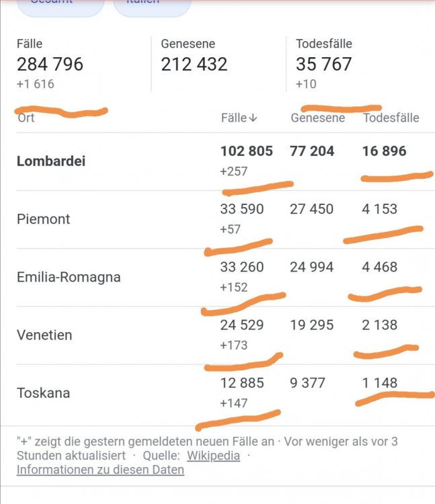Click the Genesene column header
Viewport: 435px width, 504px height.
coord(317,118)
